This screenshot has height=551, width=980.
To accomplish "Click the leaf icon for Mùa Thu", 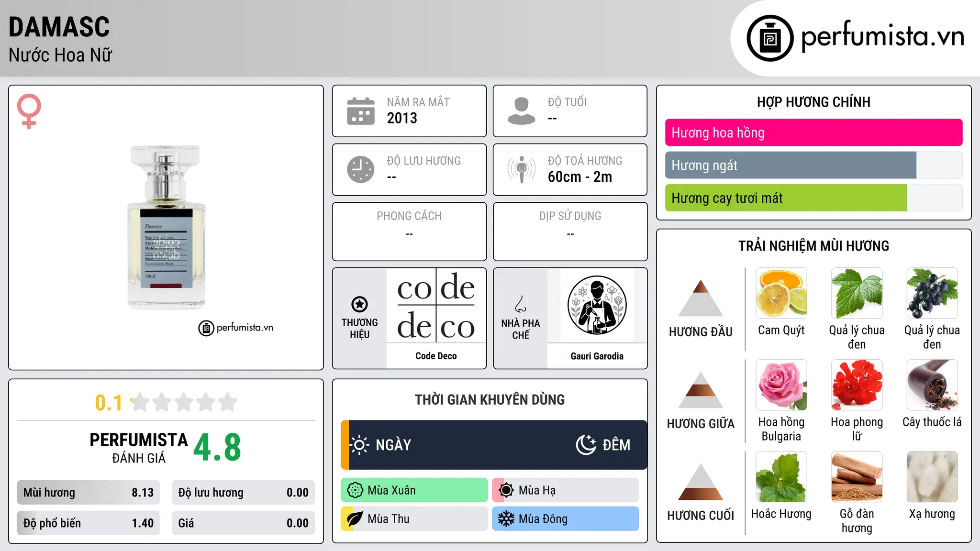I will tap(355, 519).
